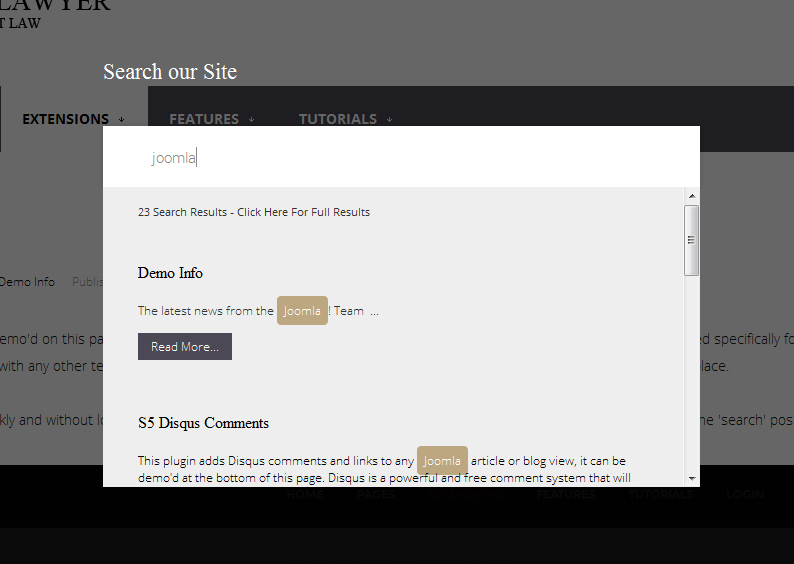Image resolution: width=794 pixels, height=564 pixels.
Task: Click the Lawyer site logo
Action: point(55,10)
